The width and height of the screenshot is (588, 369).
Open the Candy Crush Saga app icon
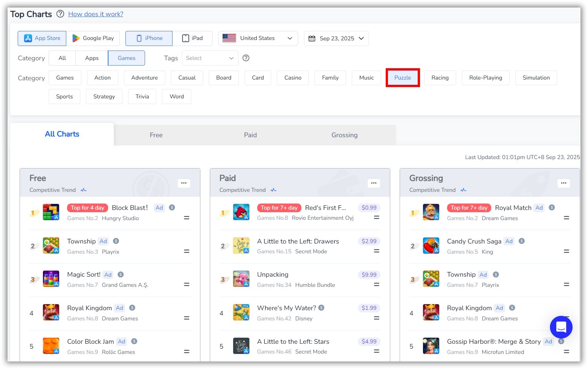click(431, 246)
